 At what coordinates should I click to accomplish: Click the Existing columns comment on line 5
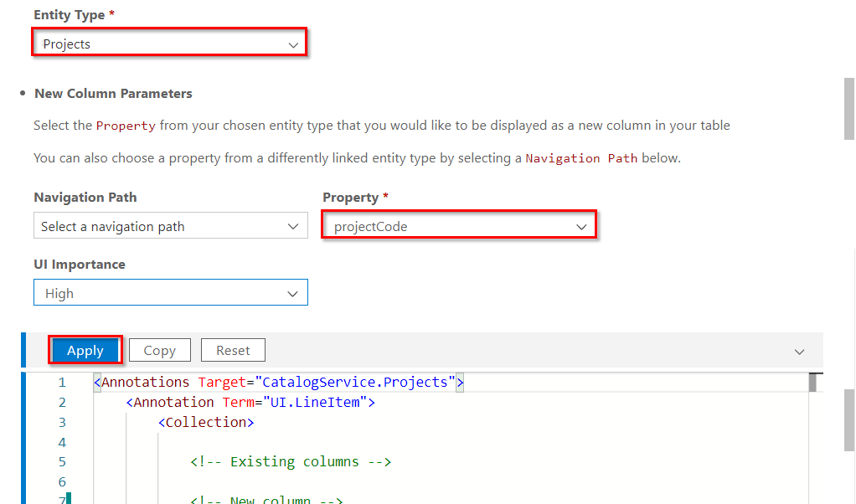pos(291,462)
